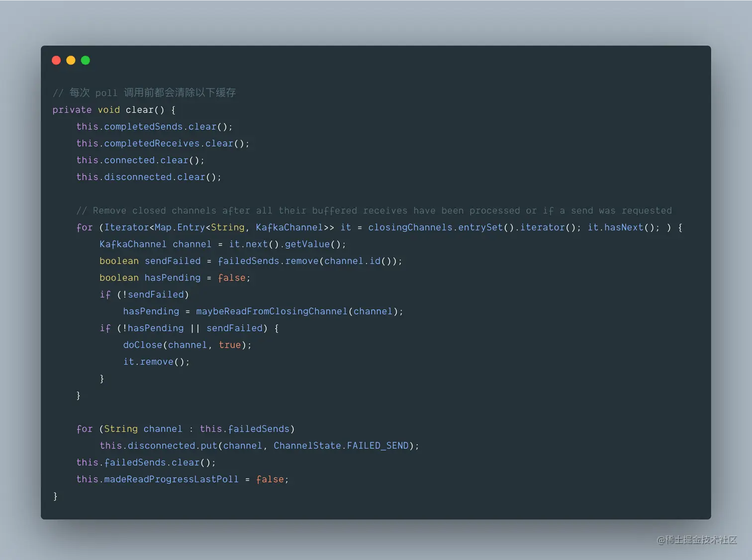Click the yellow minimize dot
This screenshot has height=560, width=752.
click(71, 60)
